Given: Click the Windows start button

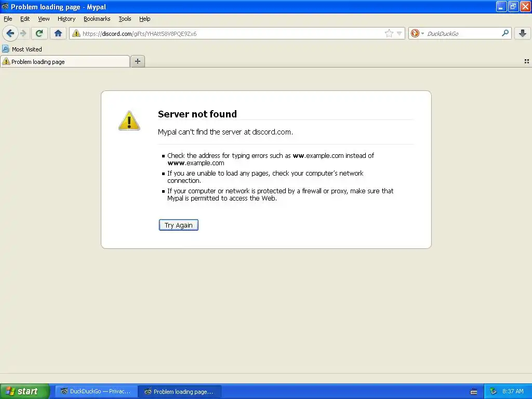Looking at the screenshot, I should click(25, 391).
